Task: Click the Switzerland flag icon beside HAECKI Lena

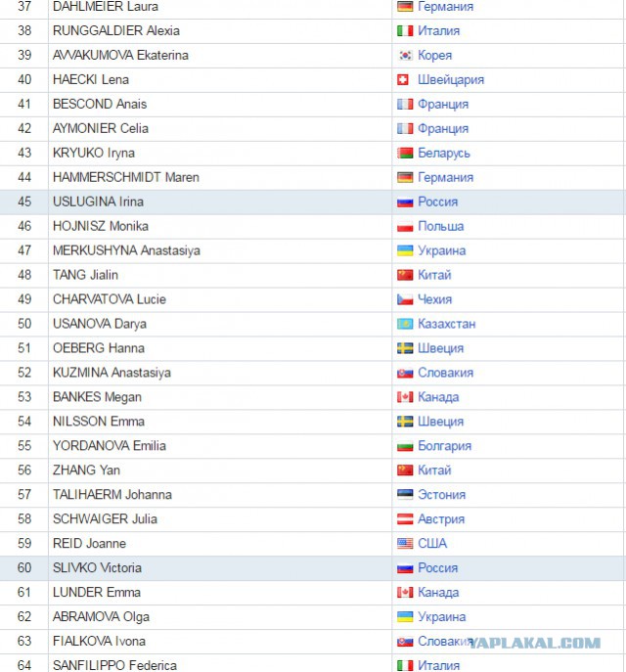Action: [403, 79]
